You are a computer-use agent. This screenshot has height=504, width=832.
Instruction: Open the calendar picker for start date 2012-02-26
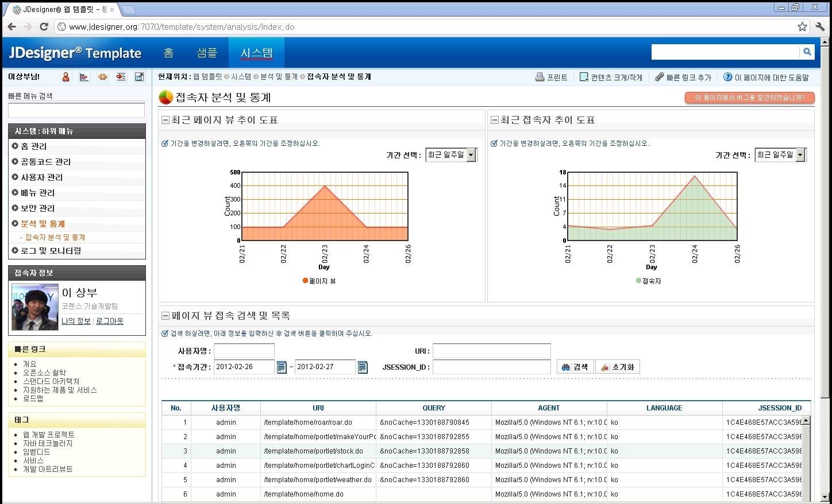pos(282,367)
